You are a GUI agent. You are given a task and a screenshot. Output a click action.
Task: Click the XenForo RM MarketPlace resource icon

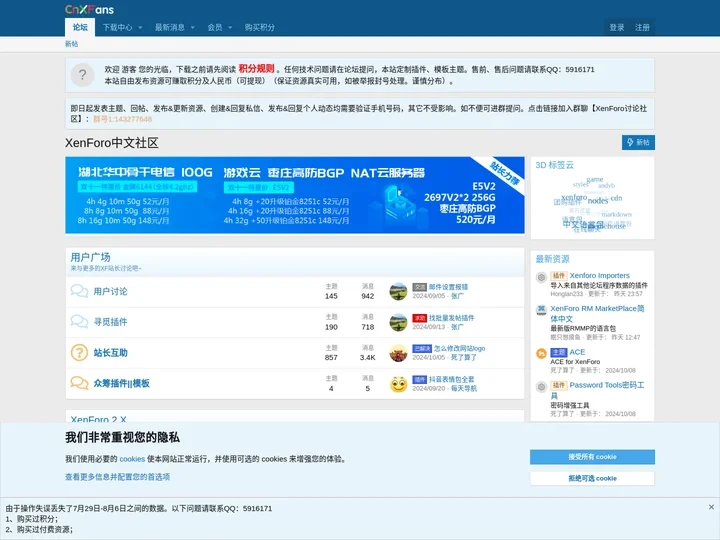pos(541,310)
